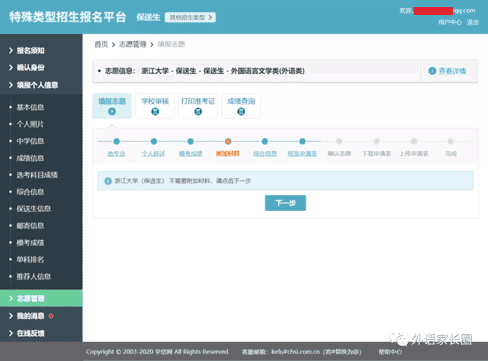
Task: Click 首页 in the breadcrumb
Action: [101, 44]
